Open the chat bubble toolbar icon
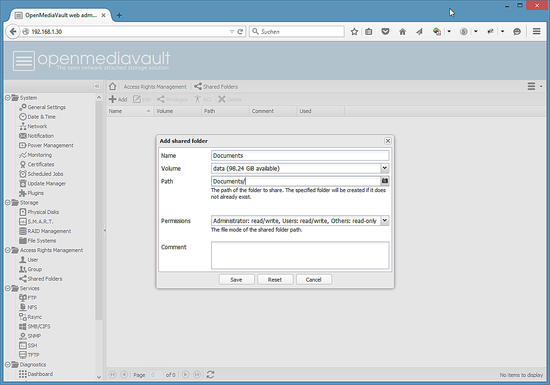This screenshot has height=385, width=550. pyautogui.click(x=517, y=32)
